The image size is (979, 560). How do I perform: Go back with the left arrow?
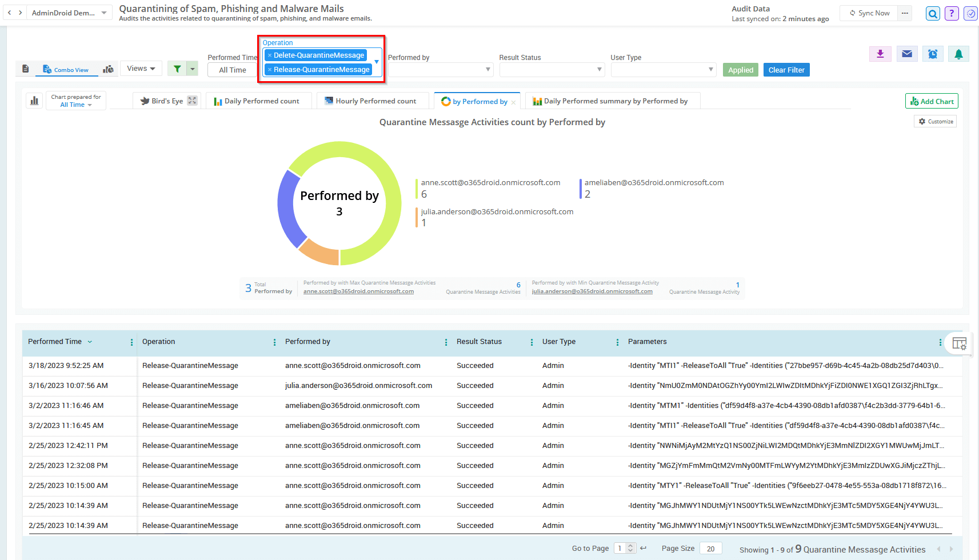coord(9,13)
